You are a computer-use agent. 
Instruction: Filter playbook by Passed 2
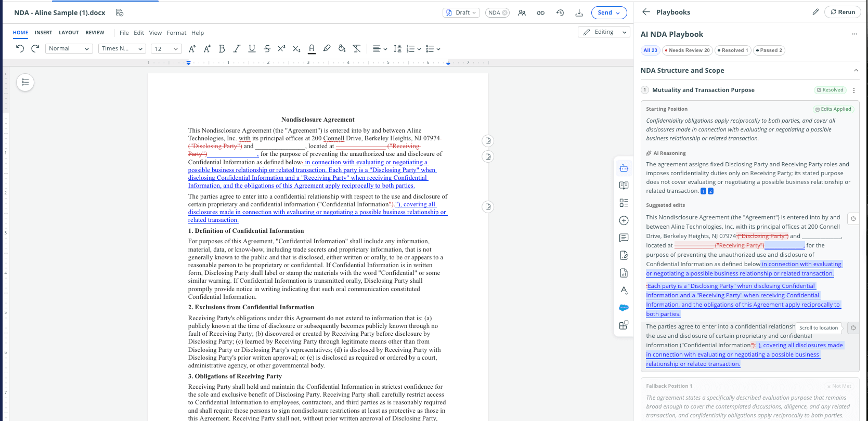[769, 50]
